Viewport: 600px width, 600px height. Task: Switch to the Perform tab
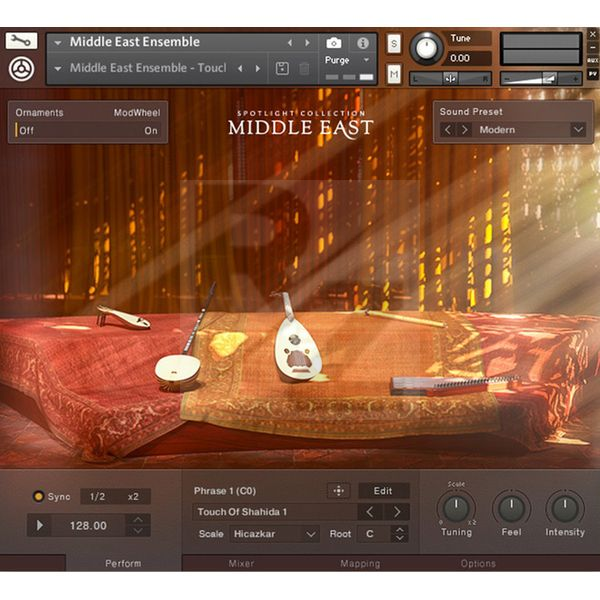click(123, 563)
